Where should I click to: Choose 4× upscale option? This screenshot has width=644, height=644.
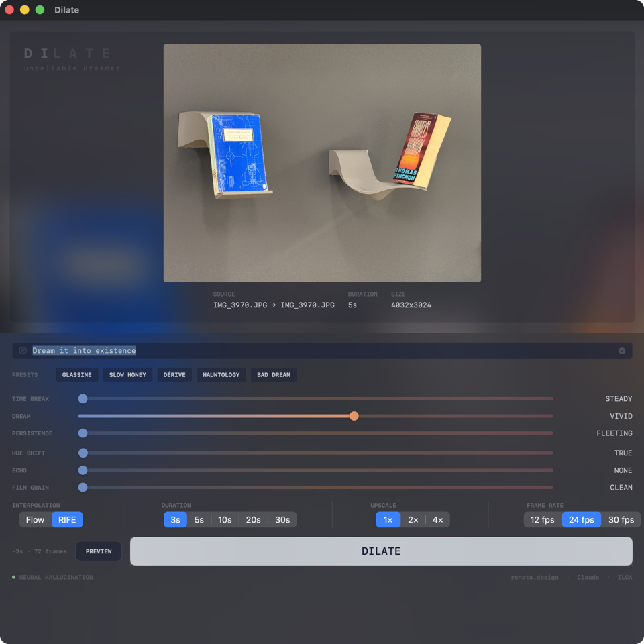pyautogui.click(x=437, y=520)
